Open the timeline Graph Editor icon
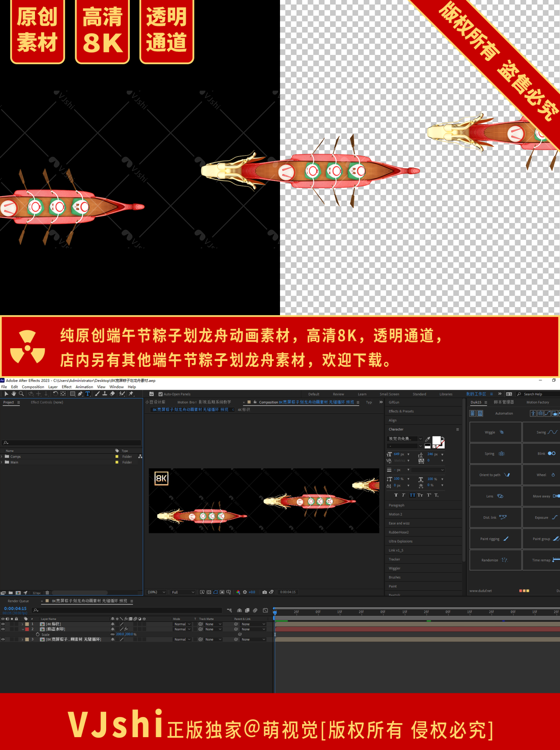Image resolution: width=560 pixels, height=750 pixels. click(x=265, y=610)
